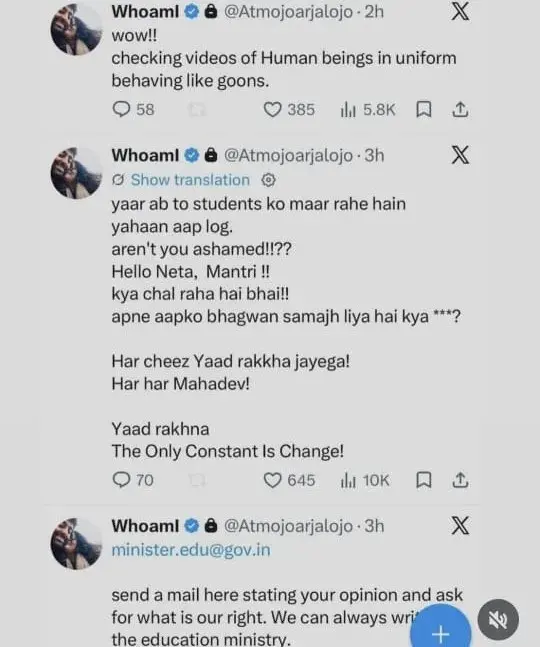Click the retweet icon on the 3h Hindi tweet
The image size is (540, 647).
(x=197, y=480)
